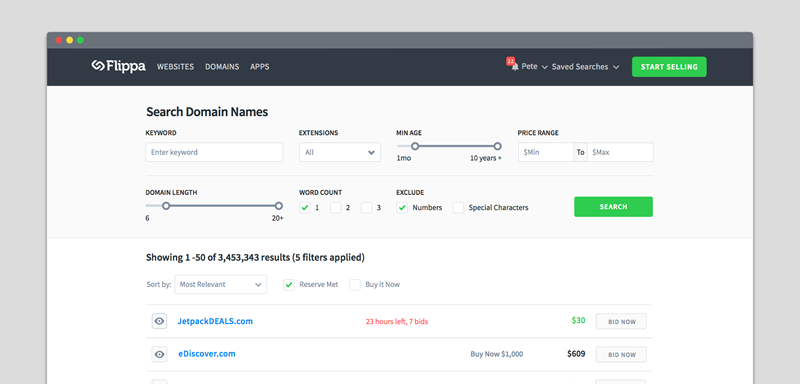Click the Domain Length right slider handle
The height and width of the screenshot is (384, 800).
pyautogui.click(x=279, y=206)
